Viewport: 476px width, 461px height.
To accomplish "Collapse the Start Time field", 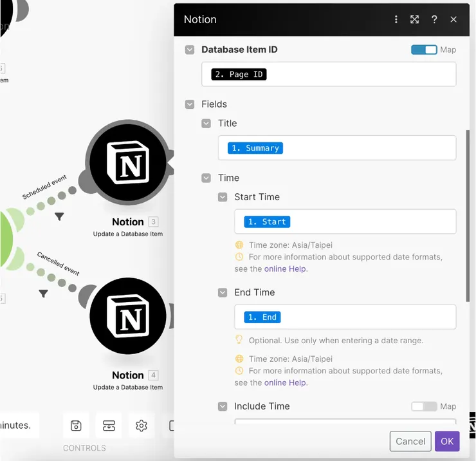I will 223,197.
